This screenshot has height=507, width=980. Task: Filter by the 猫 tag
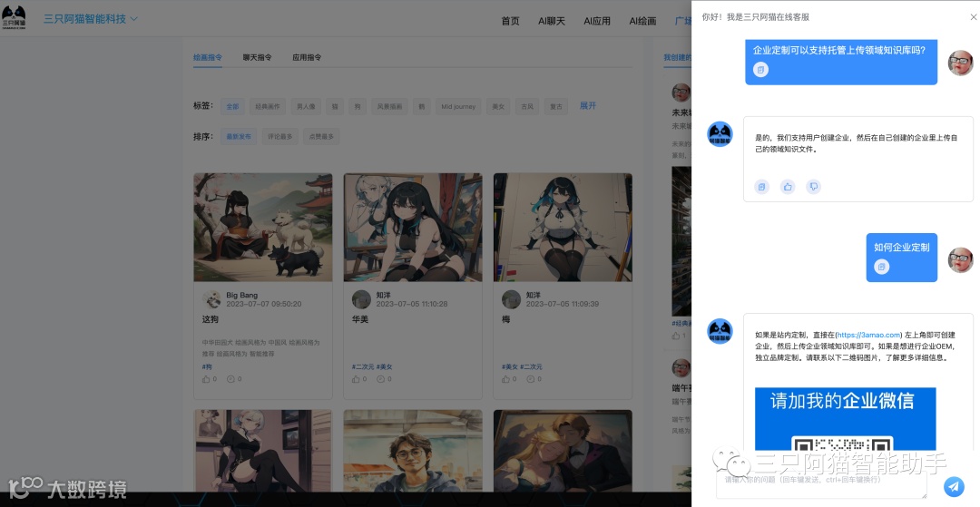(x=334, y=106)
